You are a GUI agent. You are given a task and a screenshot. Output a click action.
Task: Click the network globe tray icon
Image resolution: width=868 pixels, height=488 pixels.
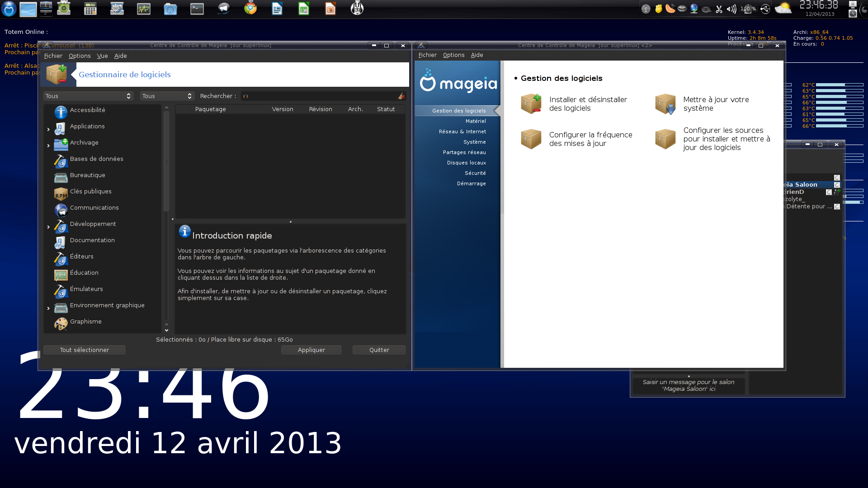tap(694, 9)
